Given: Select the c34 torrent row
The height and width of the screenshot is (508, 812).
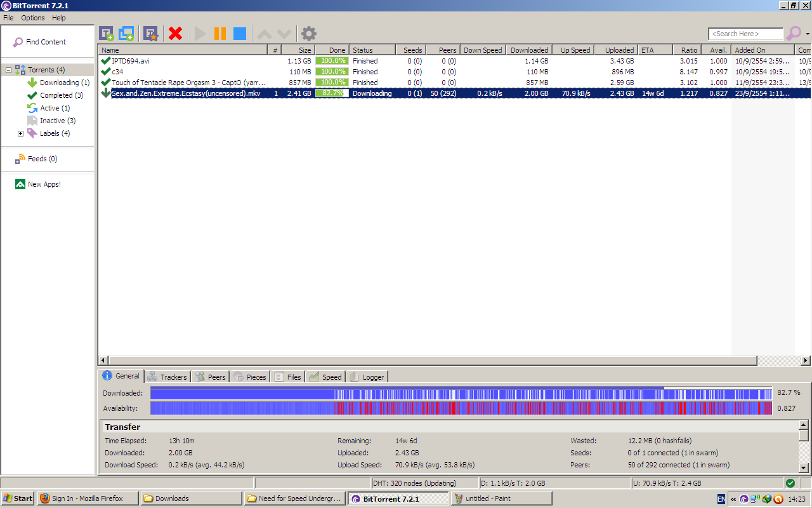Looking at the screenshot, I should (454, 72).
